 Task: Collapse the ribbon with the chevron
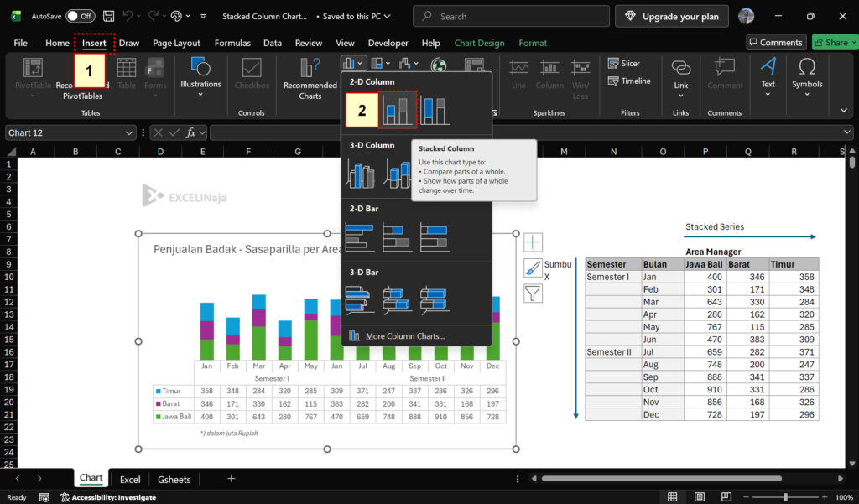[844, 111]
